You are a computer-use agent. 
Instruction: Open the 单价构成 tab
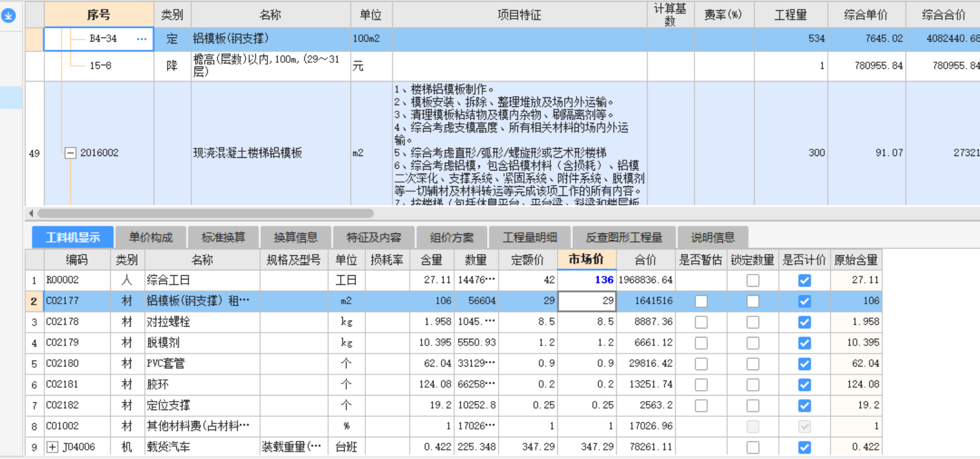pyautogui.click(x=151, y=238)
